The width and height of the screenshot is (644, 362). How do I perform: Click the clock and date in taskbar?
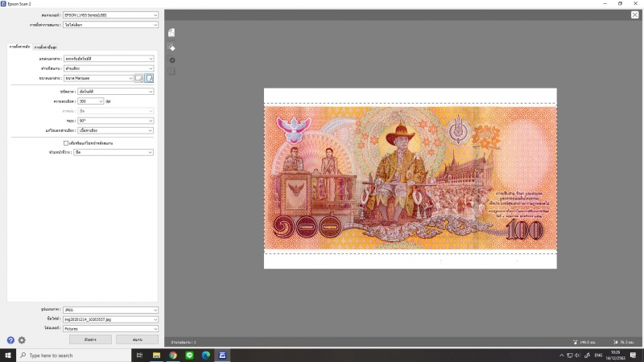tap(615, 355)
